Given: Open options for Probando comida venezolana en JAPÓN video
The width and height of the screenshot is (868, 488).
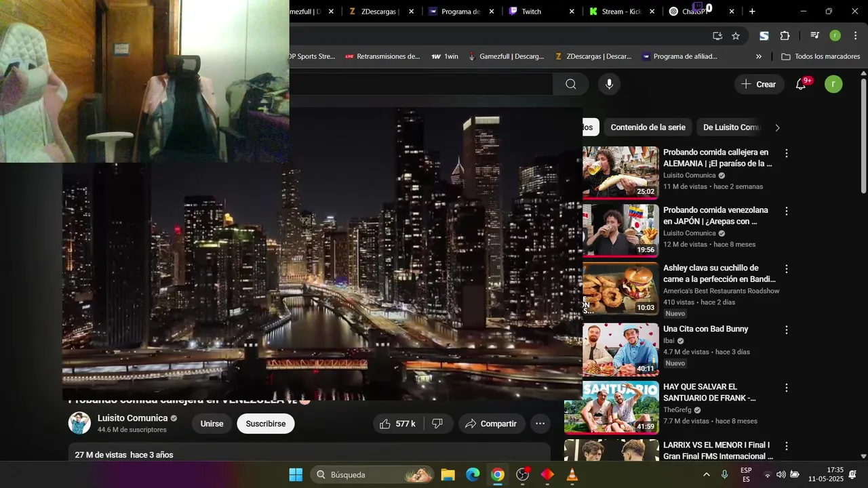Looking at the screenshot, I should pyautogui.click(x=787, y=211).
